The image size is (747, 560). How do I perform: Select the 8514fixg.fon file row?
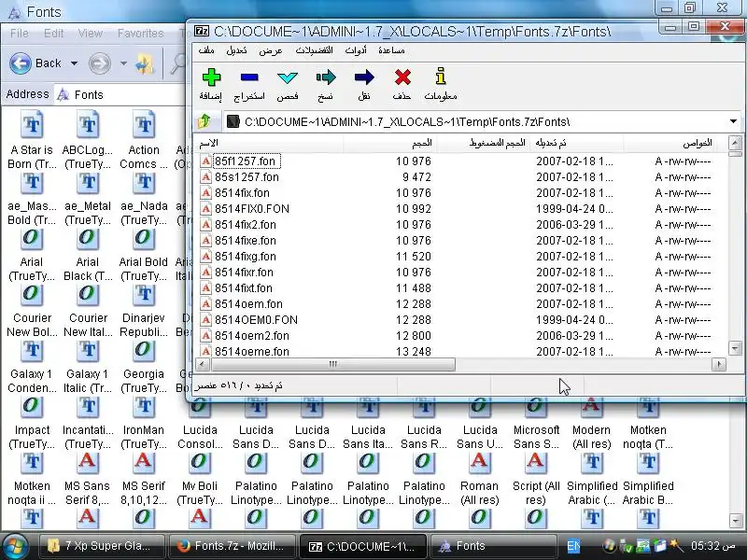(x=459, y=256)
